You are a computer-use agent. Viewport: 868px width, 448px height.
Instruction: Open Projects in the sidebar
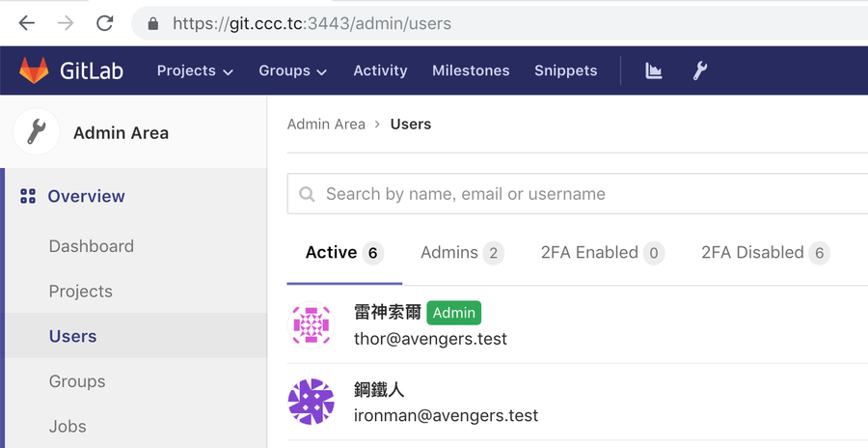click(81, 291)
